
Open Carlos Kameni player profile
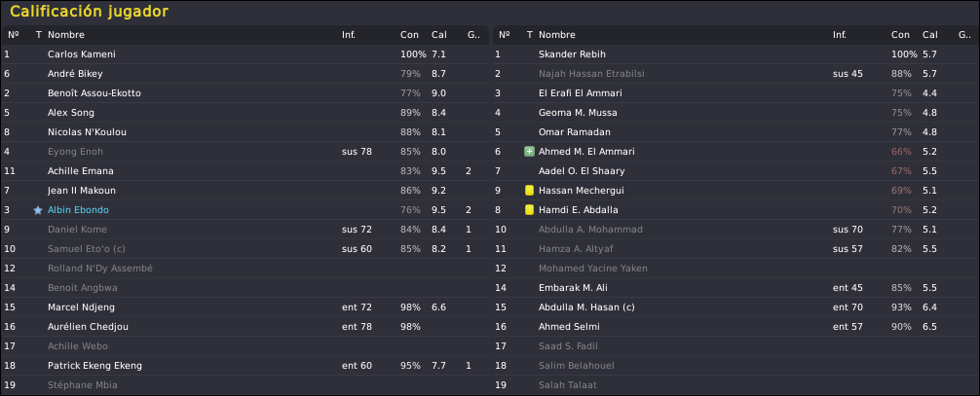(81, 54)
